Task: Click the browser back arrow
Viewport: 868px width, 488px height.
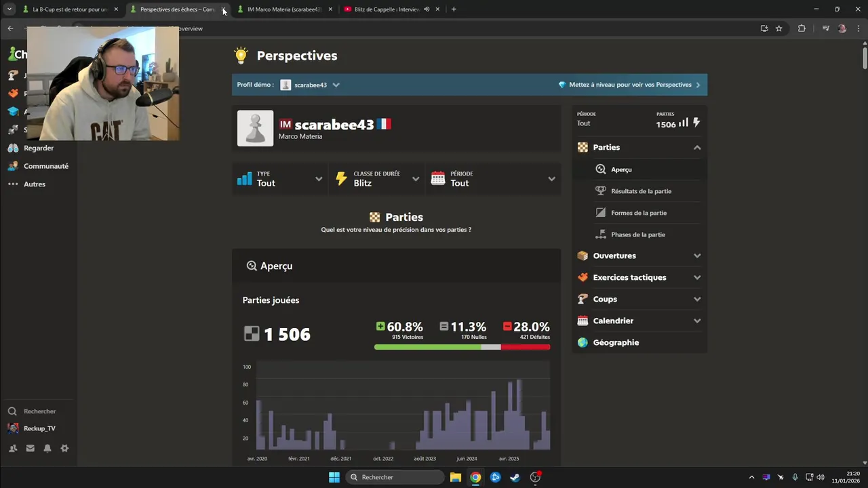Action: click(x=10, y=28)
